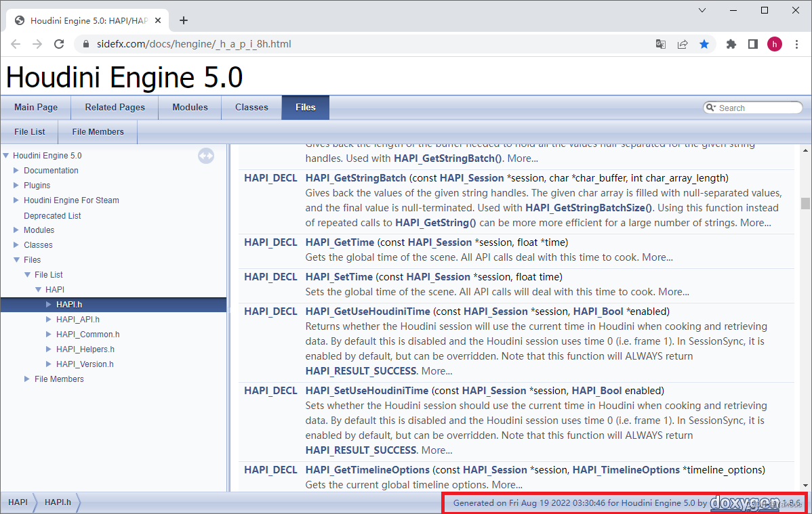
Task: Click the browser forward arrow
Action: [x=37, y=44]
